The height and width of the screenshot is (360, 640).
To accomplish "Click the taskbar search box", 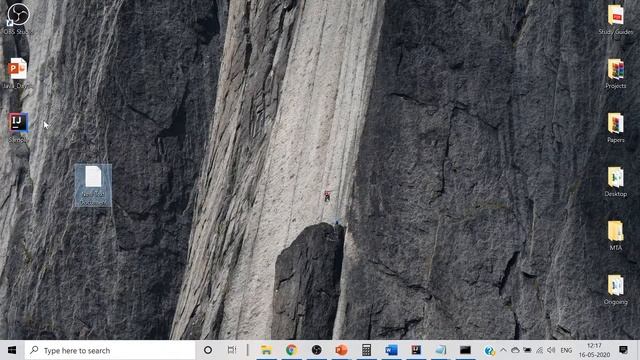I will pyautogui.click(x=110, y=350).
